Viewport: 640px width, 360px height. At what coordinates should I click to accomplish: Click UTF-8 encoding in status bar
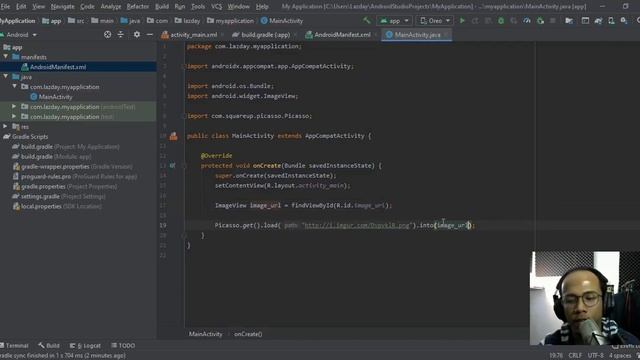pyautogui.click(x=596, y=356)
